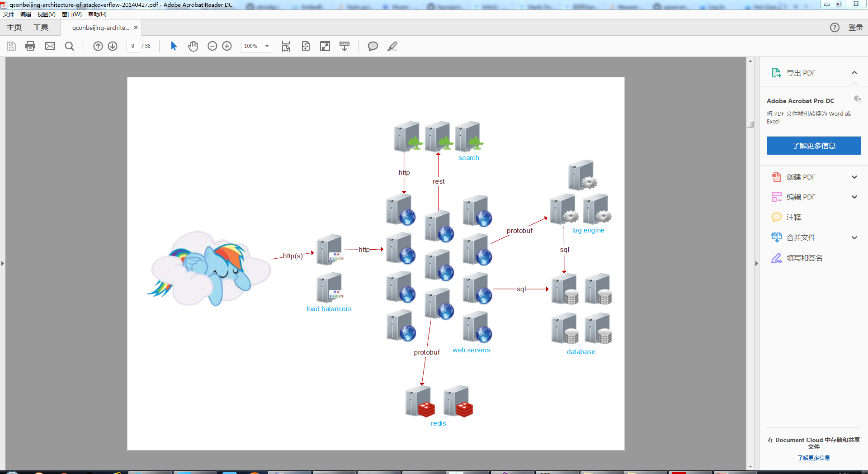Click the print icon in the toolbar
This screenshot has height=474, width=868.
(30, 46)
